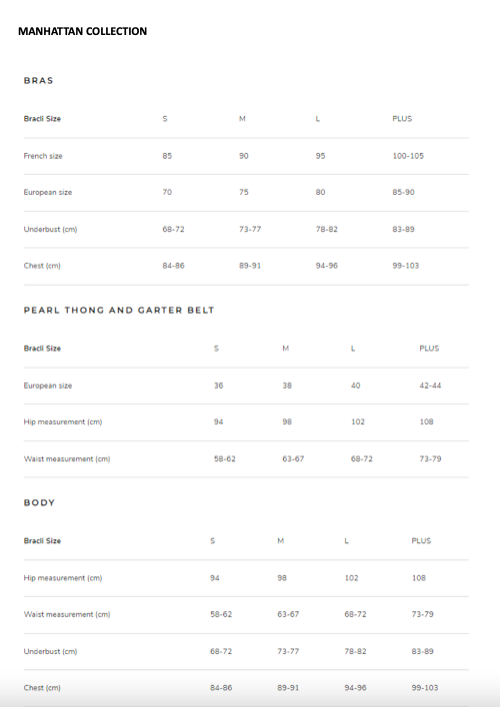Select Chest value 99-103 in Body table
Viewport: 500px width, 707px height.
425,688
